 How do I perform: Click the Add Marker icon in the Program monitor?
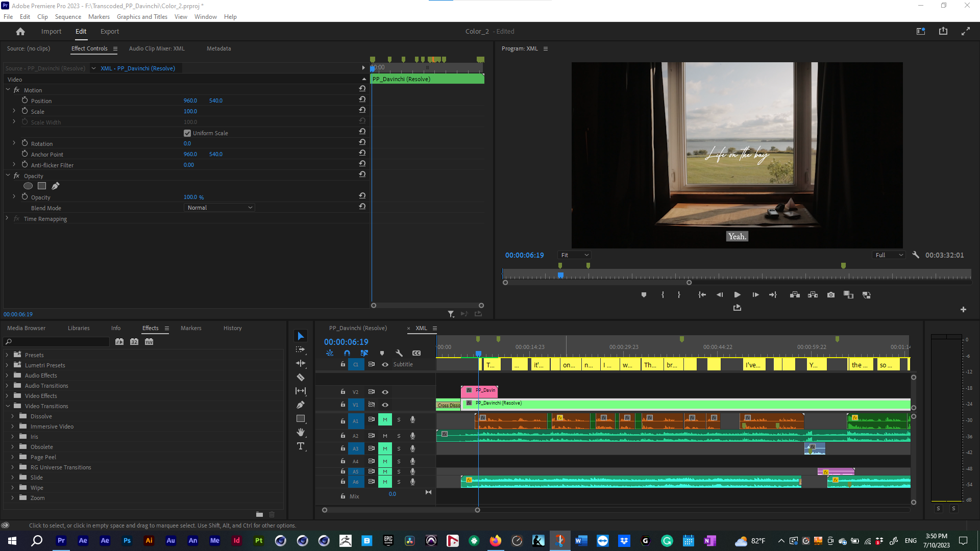644,294
